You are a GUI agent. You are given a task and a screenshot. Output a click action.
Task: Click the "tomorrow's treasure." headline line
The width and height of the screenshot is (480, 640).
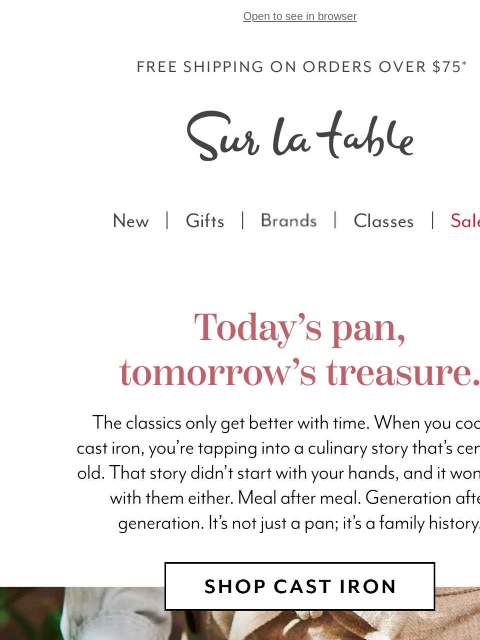tap(300, 372)
